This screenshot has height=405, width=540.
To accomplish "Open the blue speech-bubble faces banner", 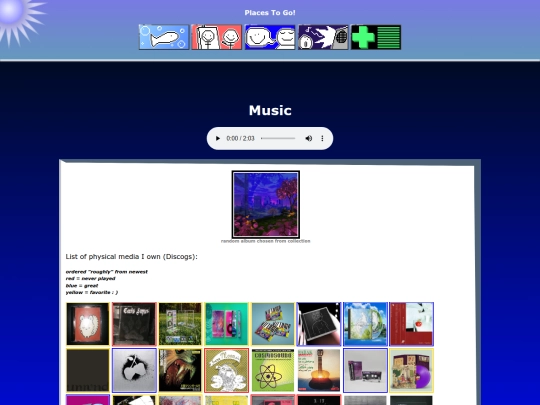I will [270, 37].
